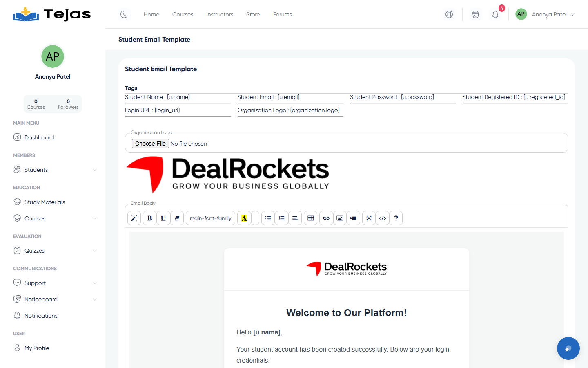Toggle bold formatting in editor
The width and height of the screenshot is (588, 368).
[x=149, y=218]
